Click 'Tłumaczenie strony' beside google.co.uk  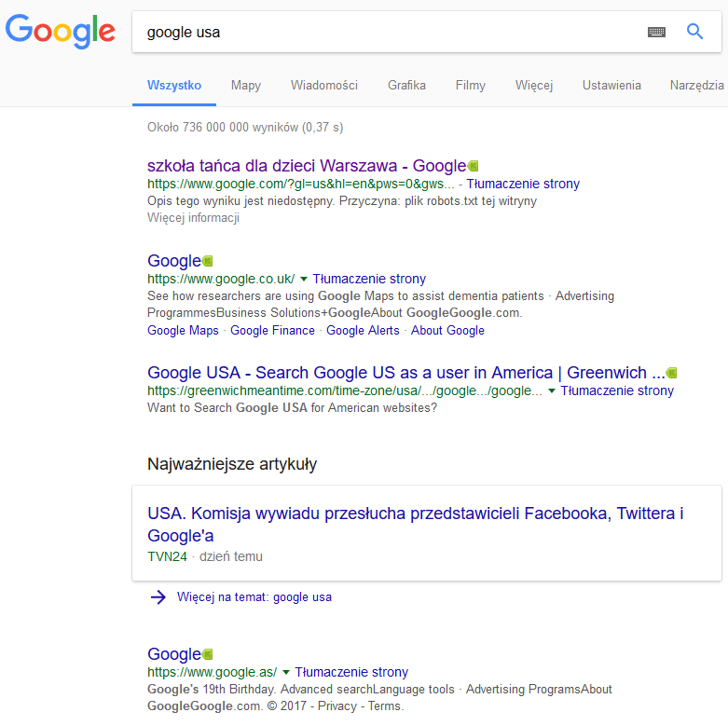pyautogui.click(x=369, y=279)
